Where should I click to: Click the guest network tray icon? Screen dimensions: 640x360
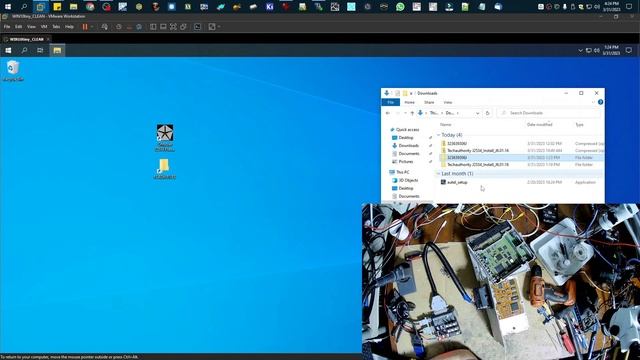589,51
